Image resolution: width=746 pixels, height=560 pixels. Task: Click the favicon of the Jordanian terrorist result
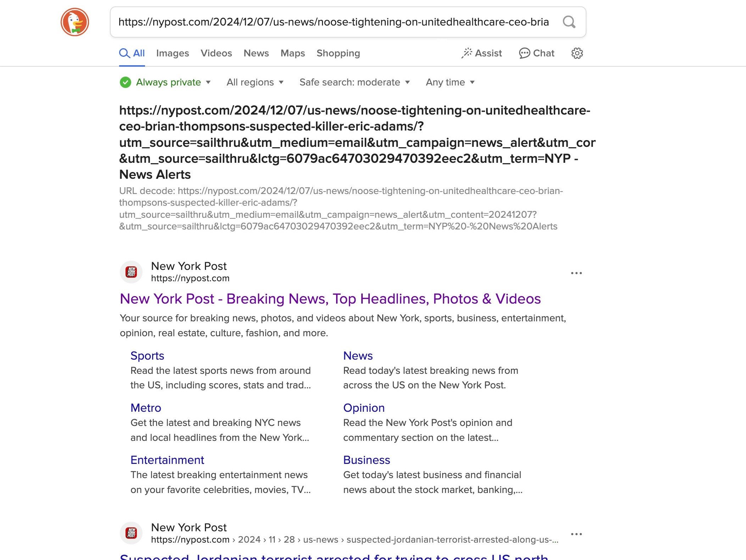[131, 533]
